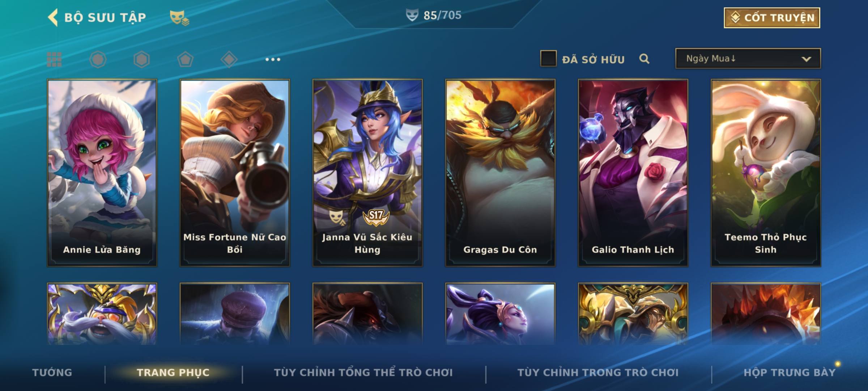Screen dimensions: 868x391
Task: Open Tùy Chỉnh Trong Trò Chơi tab
Action: [x=598, y=373]
